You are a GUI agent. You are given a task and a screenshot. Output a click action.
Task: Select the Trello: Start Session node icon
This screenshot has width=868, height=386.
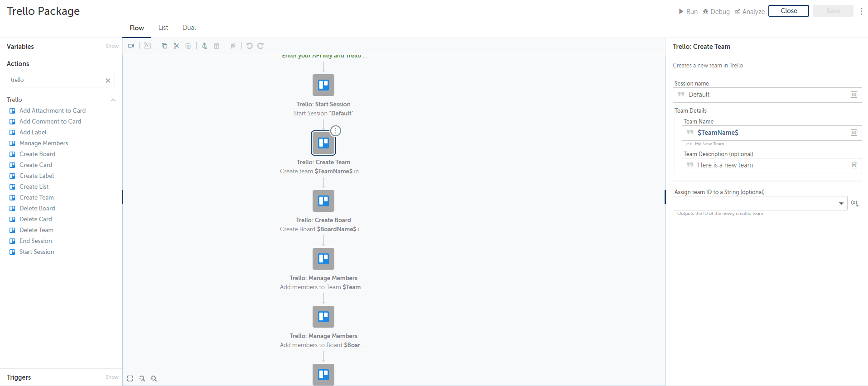pos(323,85)
